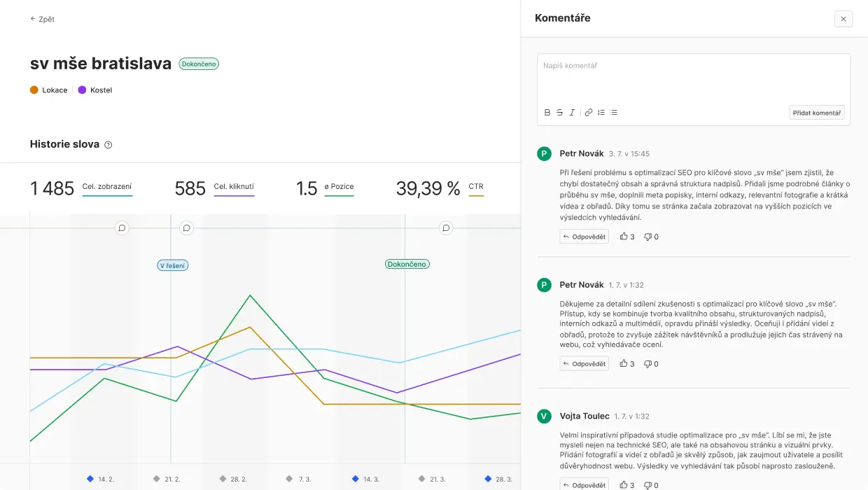The height and width of the screenshot is (490, 868).
Task: Focus the Napiš komentář text field
Action: pyautogui.click(x=693, y=77)
